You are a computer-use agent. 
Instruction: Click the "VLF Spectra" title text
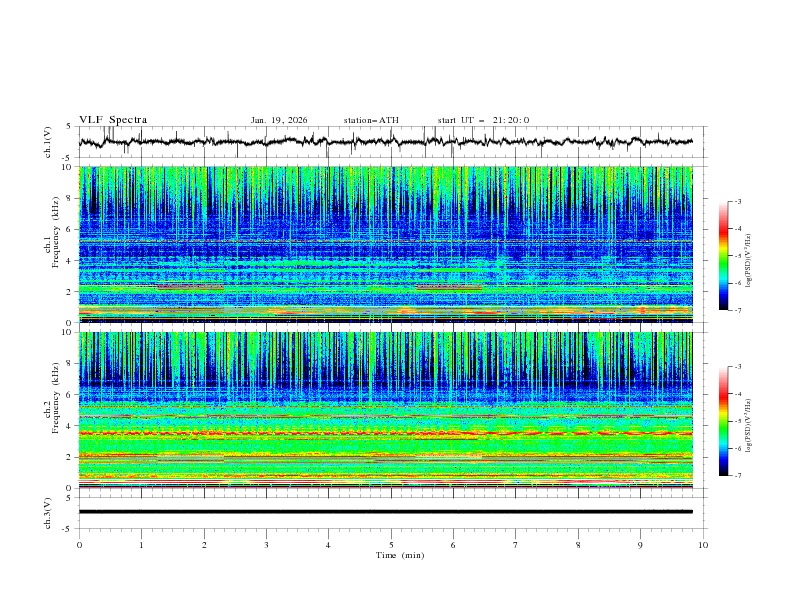113,120
